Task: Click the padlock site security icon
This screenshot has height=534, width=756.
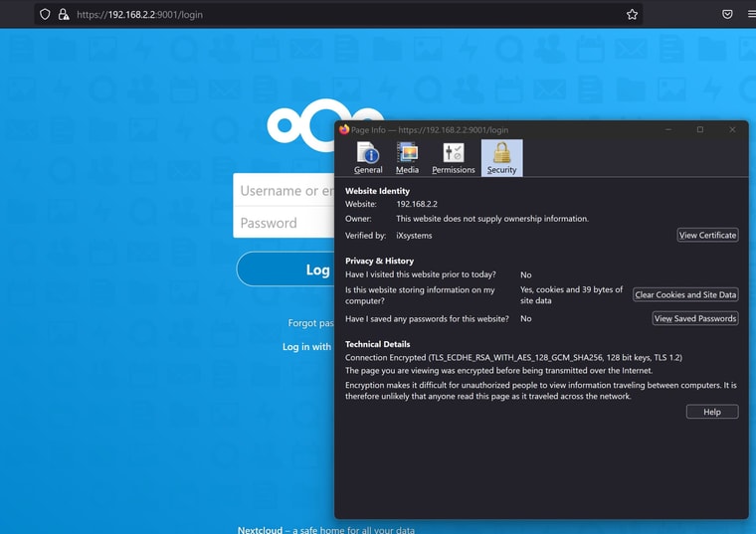Action: tap(63, 15)
